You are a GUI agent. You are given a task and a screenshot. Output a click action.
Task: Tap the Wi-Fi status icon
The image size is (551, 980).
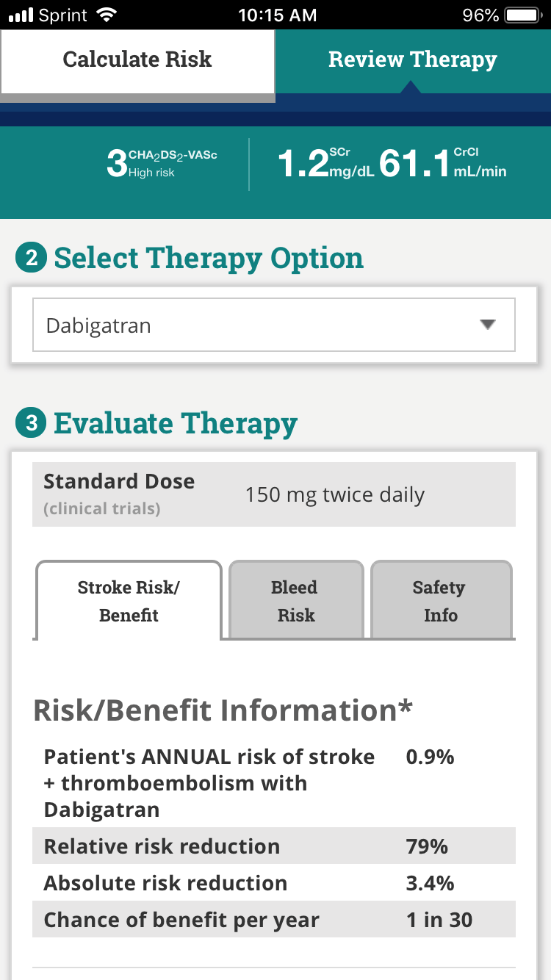[x=107, y=15]
